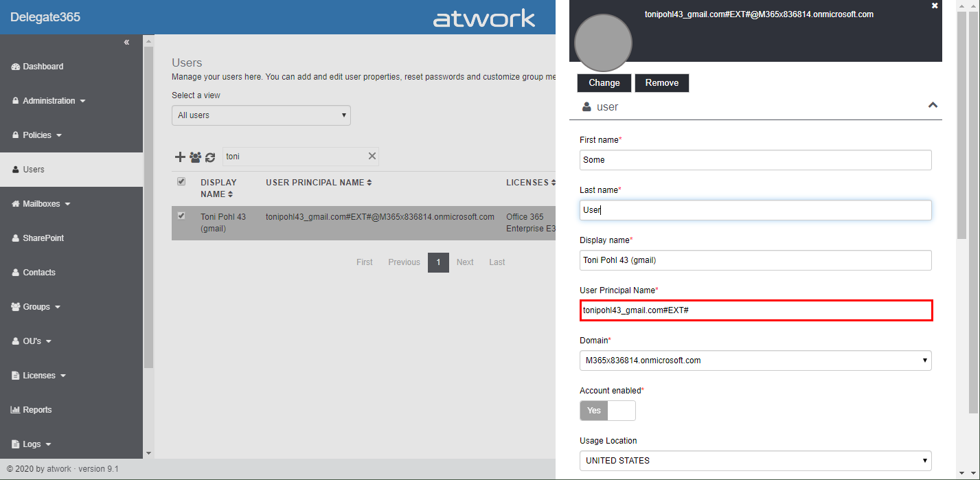
Task: Click the multiple users group icon
Action: click(195, 157)
